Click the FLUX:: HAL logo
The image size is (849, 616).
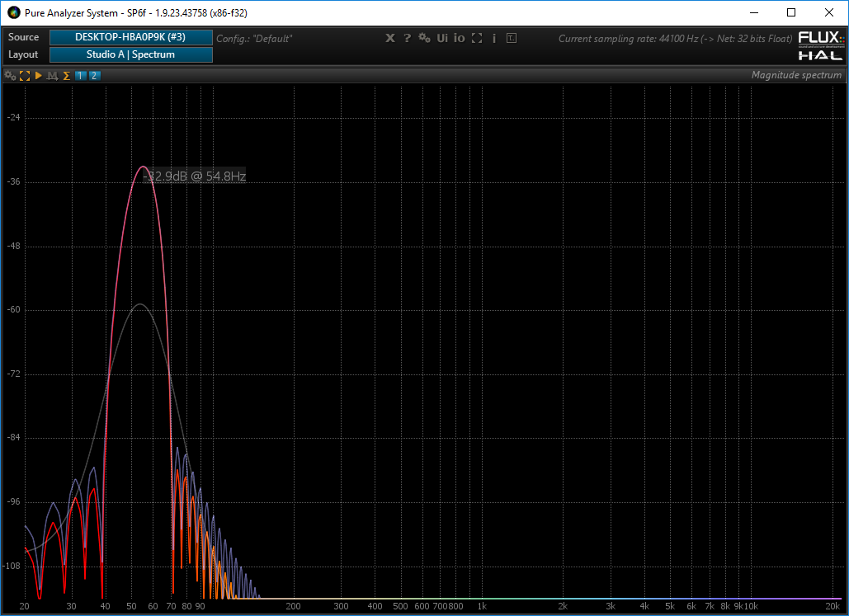click(x=821, y=46)
